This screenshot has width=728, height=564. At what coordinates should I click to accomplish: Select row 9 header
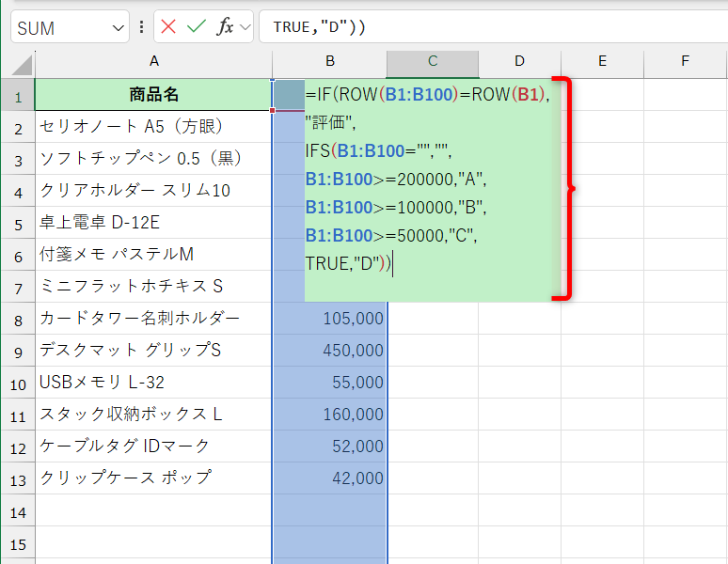point(18,351)
